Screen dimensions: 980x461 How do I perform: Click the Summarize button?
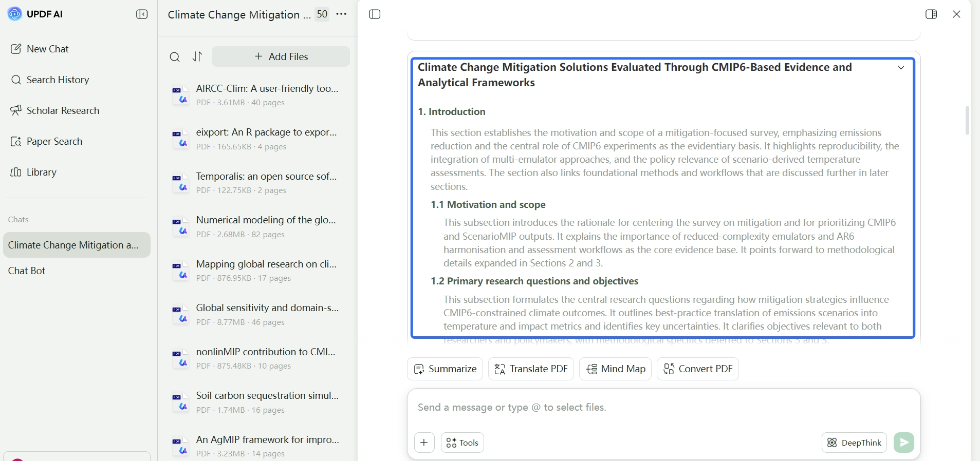click(x=445, y=369)
